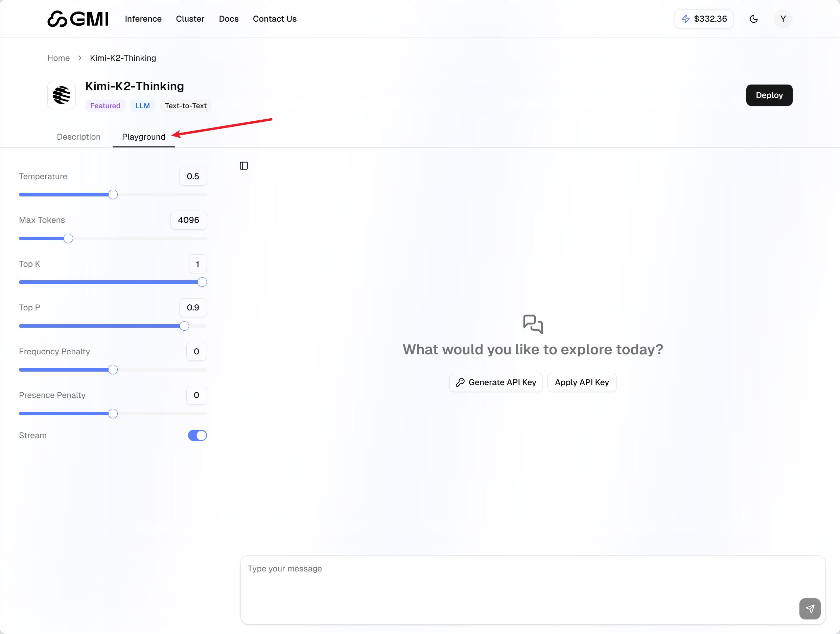Open the Docs link
Image resolution: width=840 pixels, height=634 pixels.
(229, 19)
